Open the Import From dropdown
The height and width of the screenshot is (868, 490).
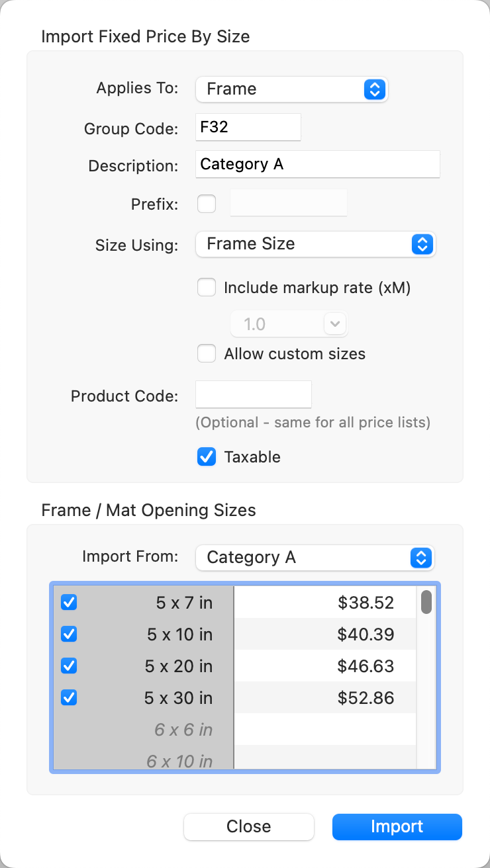coord(315,558)
